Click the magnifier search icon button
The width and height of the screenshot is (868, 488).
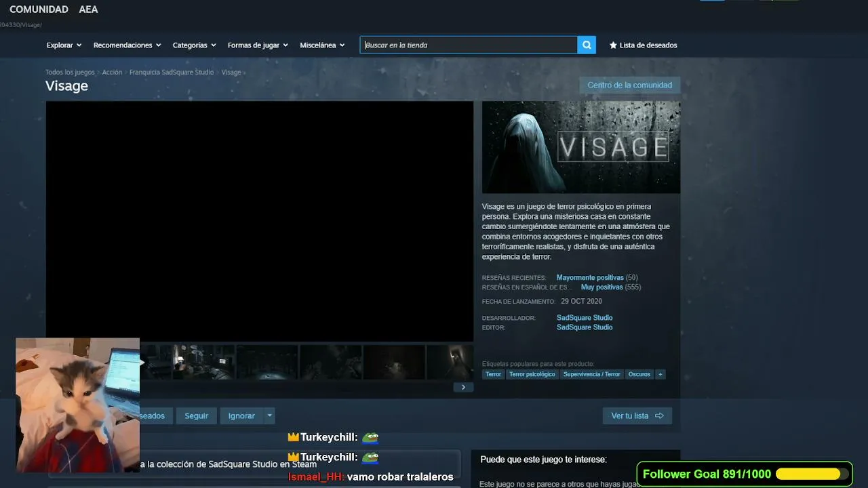click(587, 45)
